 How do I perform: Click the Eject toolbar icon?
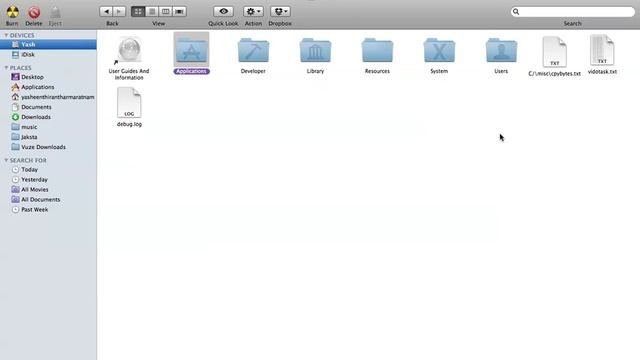coord(55,12)
